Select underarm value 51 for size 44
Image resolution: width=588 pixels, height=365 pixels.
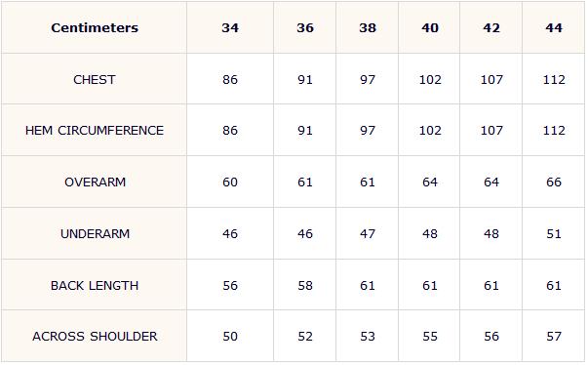554,234
